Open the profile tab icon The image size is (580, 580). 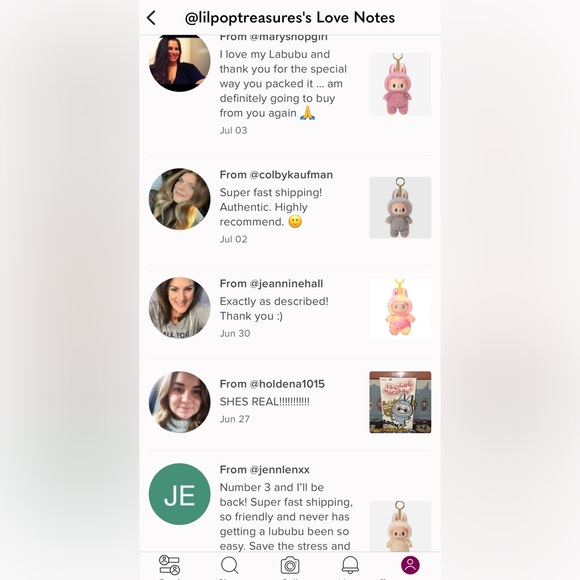pos(410,565)
